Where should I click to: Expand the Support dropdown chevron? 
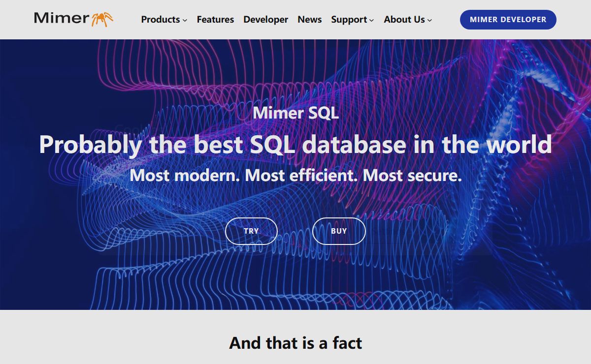(371, 20)
